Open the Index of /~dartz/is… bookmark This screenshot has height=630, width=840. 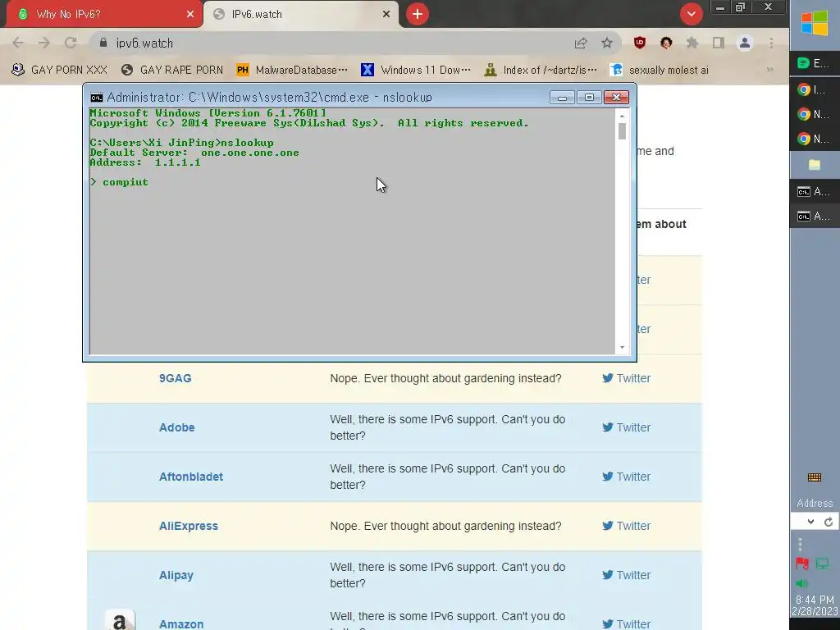pos(540,70)
